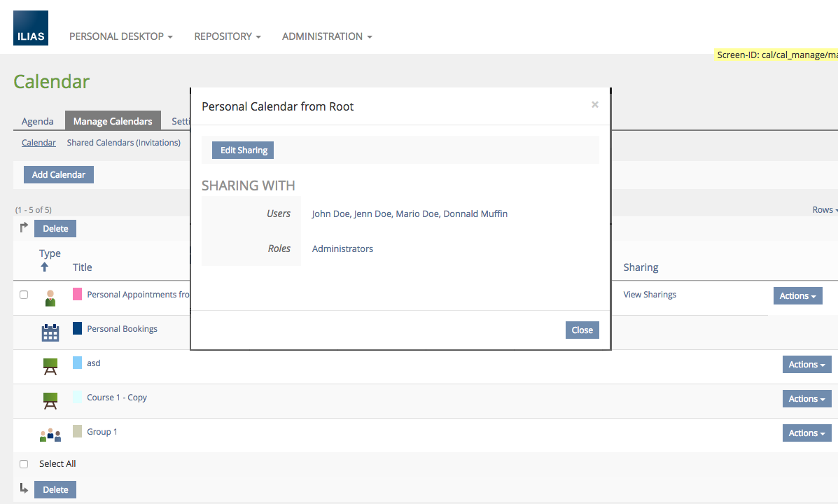Click the personal appointments user icon
This screenshot has height=504, width=838.
tap(50, 297)
